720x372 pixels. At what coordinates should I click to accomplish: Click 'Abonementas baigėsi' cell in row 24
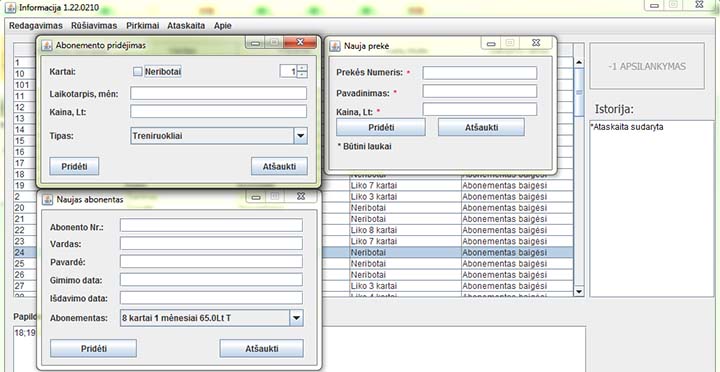(x=517, y=252)
